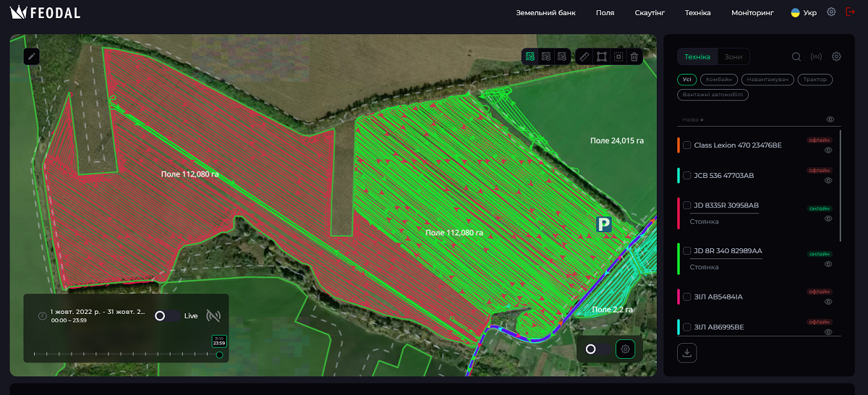The height and width of the screenshot is (395, 868).
Task: Open search in the equipment panel
Action: click(x=796, y=57)
